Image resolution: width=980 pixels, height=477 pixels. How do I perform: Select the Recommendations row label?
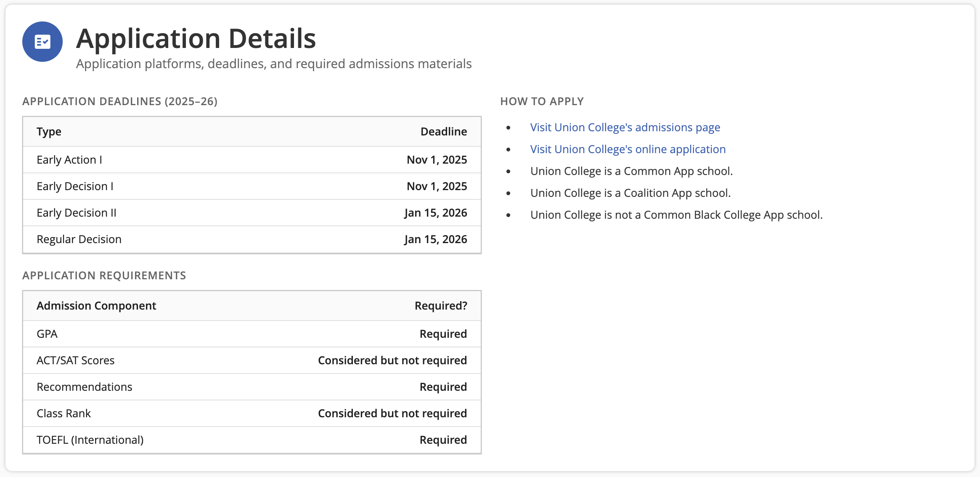click(85, 387)
